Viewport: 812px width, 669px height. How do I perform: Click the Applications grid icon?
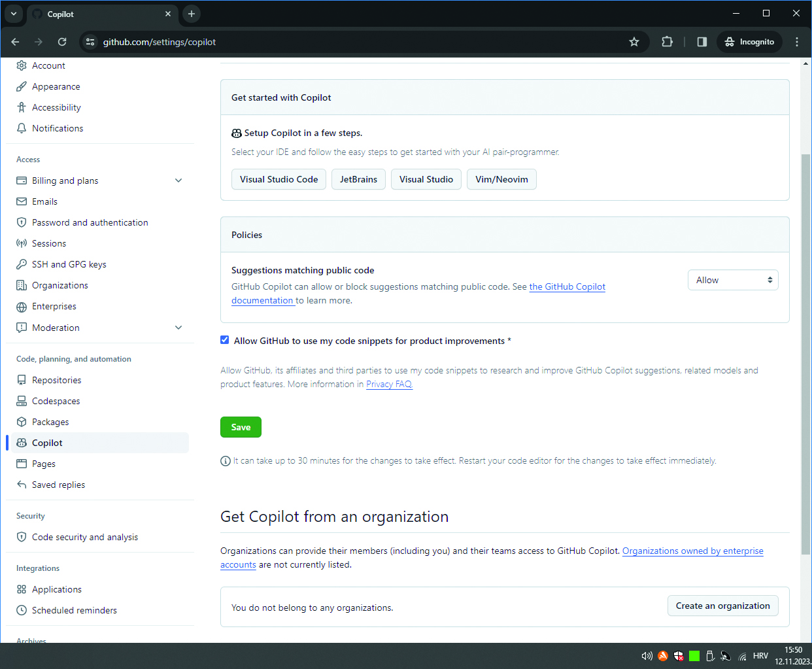22,589
